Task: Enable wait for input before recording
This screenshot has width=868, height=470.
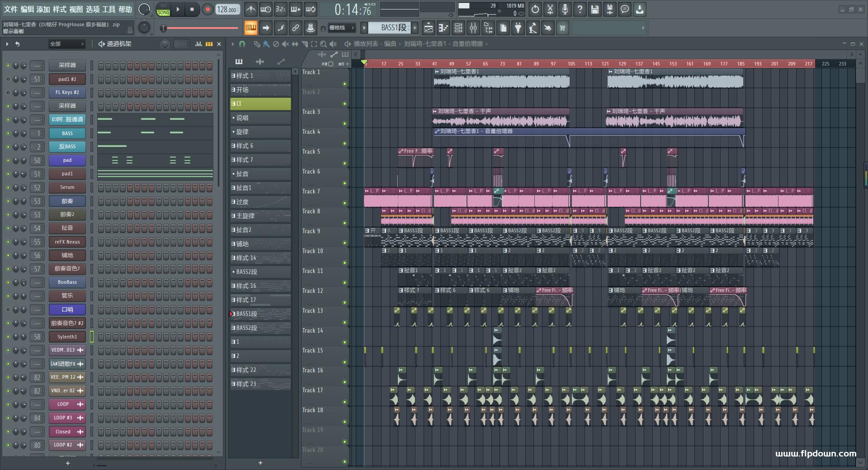Action: coord(265,9)
